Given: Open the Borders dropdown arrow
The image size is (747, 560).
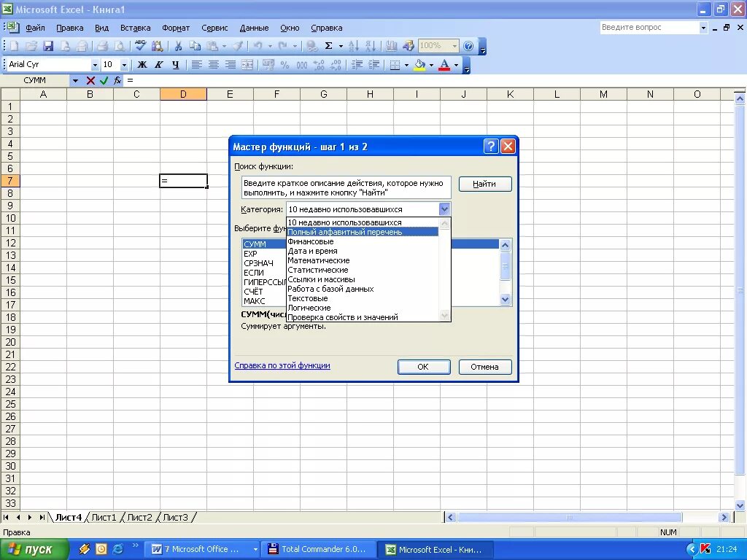Looking at the screenshot, I should 406,65.
